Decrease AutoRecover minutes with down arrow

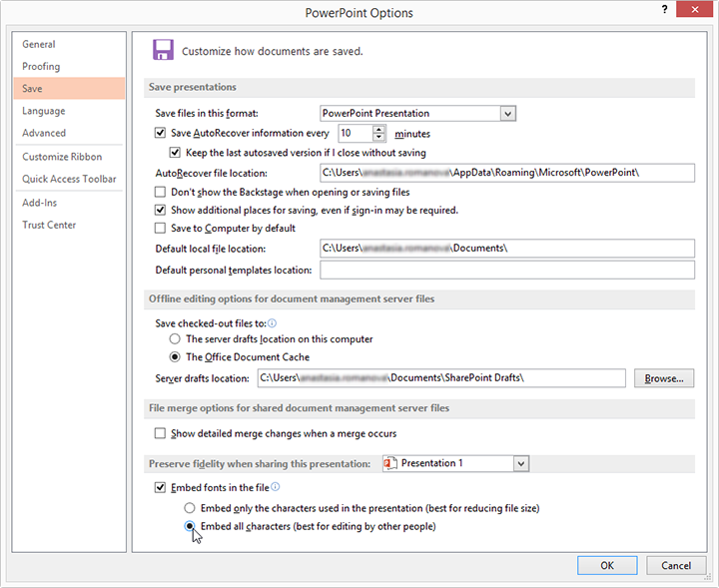pyautogui.click(x=380, y=137)
